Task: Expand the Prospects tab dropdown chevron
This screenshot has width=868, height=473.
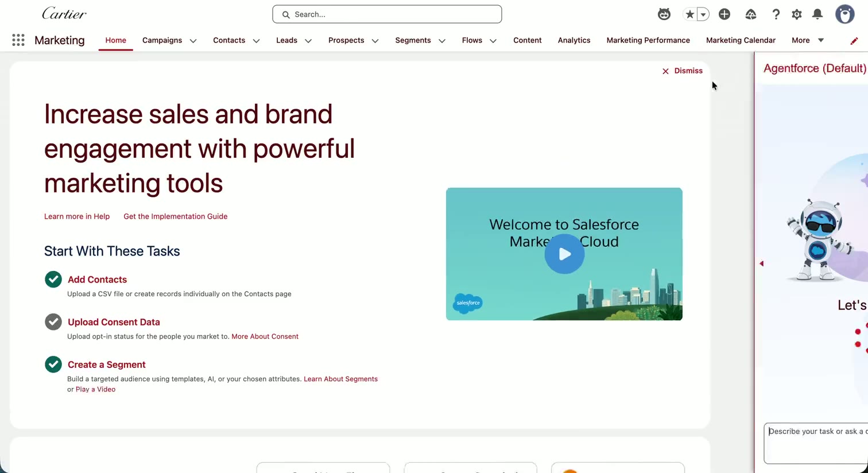Action: 375,41
